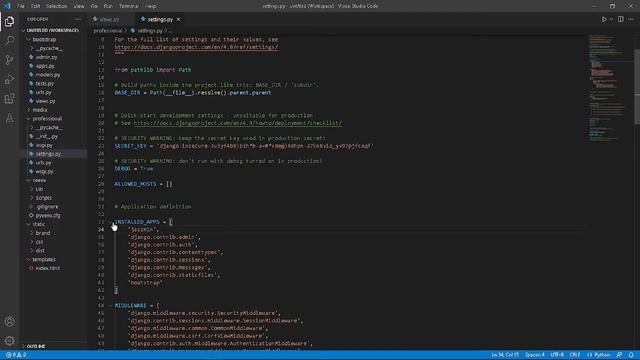
Task: Collapse the static folder
Action: pyautogui.click(x=29, y=224)
